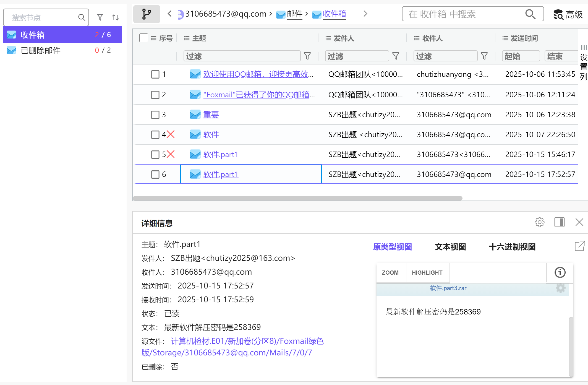
Task: Click the node filter funnel icon
Action: pyautogui.click(x=100, y=17)
